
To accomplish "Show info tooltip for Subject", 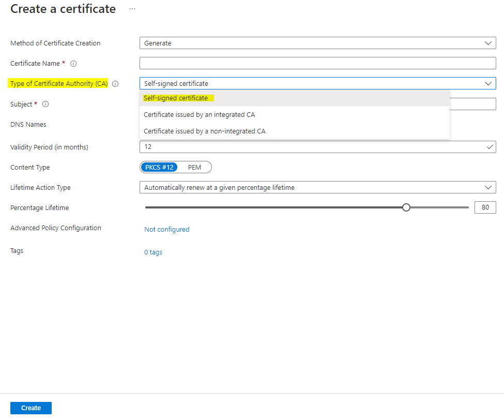I will coord(45,104).
